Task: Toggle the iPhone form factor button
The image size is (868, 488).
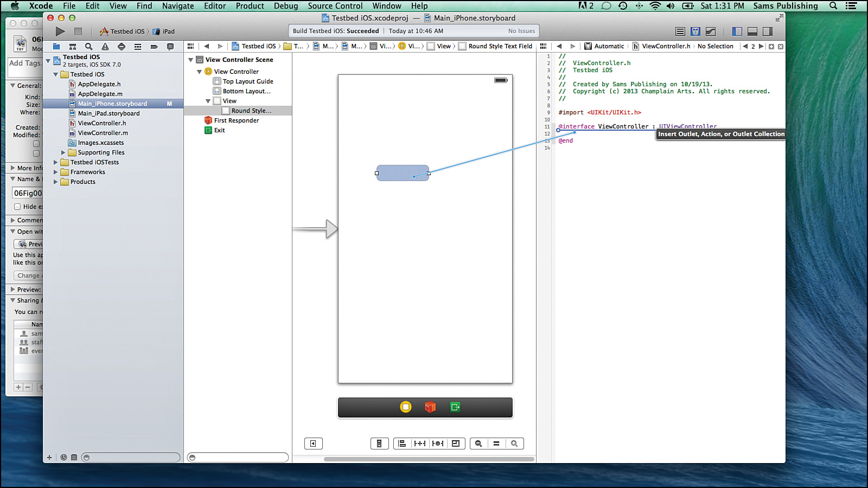Action: tap(379, 444)
